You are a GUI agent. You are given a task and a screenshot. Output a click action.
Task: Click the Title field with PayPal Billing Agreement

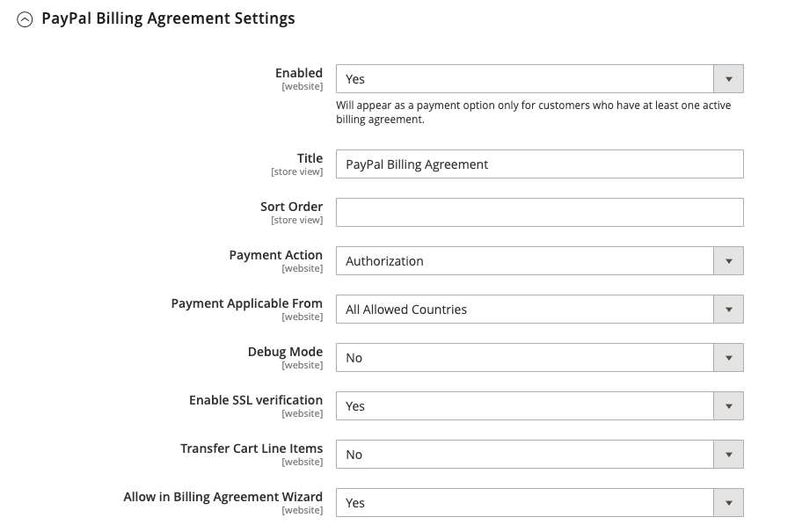540,164
